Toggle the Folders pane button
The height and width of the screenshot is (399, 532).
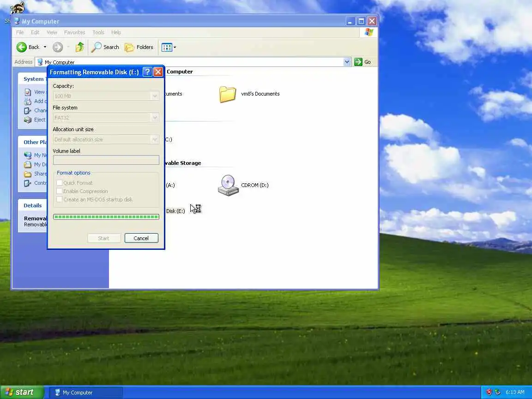coord(139,47)
